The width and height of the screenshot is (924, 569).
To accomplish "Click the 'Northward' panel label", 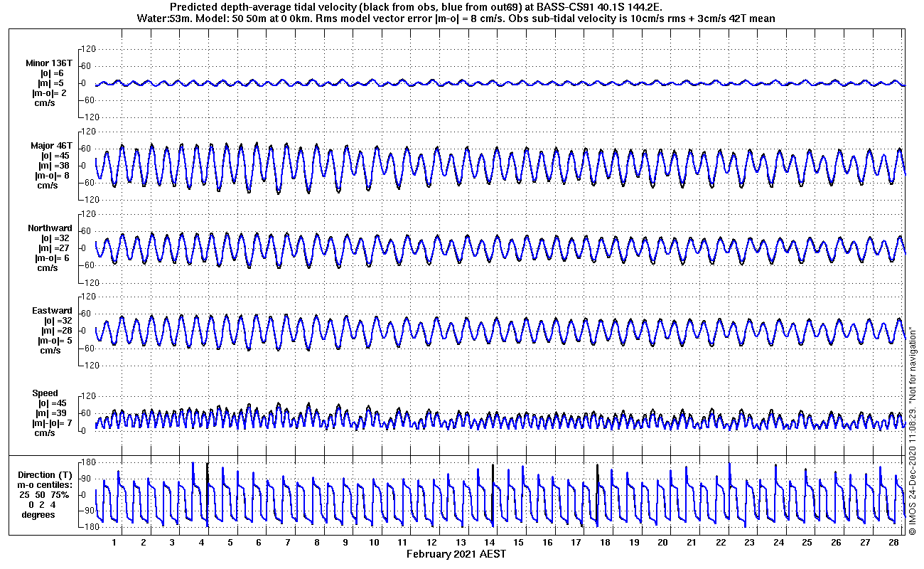I will (x=50, y=228).
